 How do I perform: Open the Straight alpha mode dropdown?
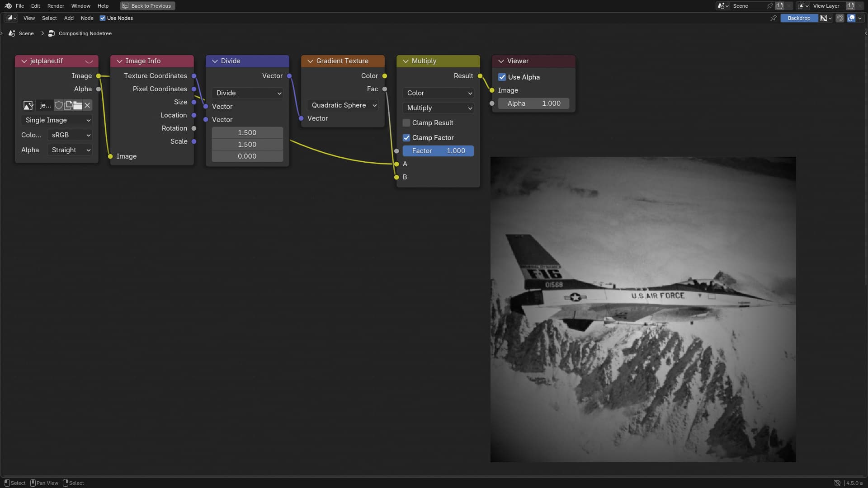(x=70, y=150)
